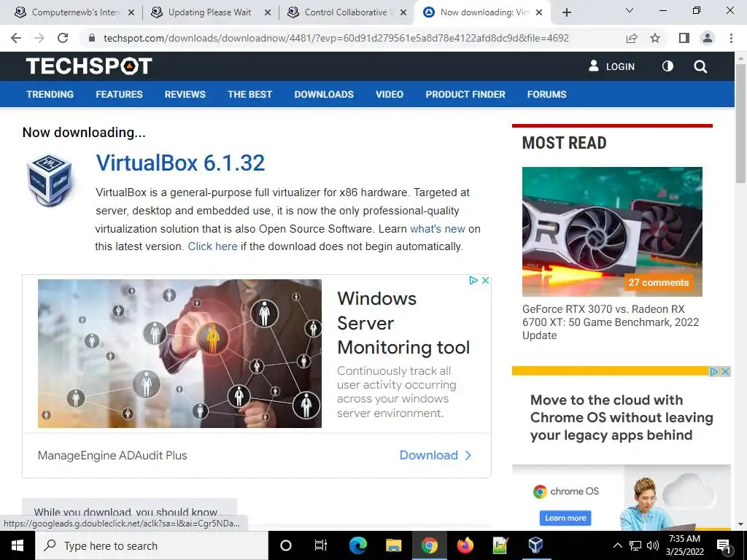The image size is (747, 560).
Task: Toggle dark mode contrast icon
Action: [x=668, y=66]
